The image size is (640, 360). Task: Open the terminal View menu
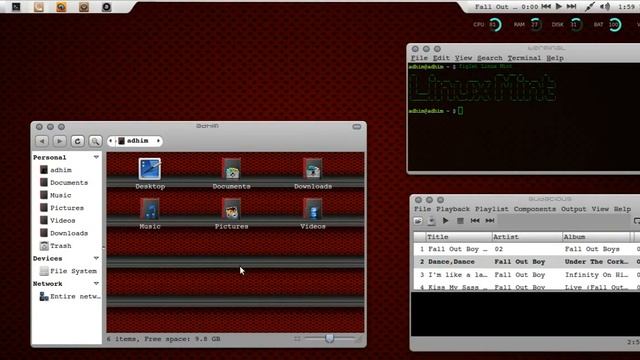pyautogui.click(x=463, y=58)
